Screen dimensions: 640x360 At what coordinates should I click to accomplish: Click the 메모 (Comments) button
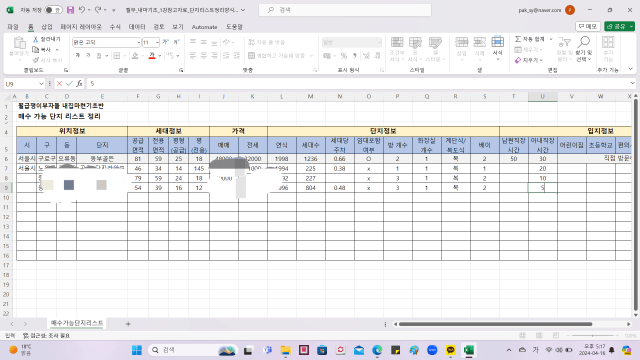[x=588, y=26]
